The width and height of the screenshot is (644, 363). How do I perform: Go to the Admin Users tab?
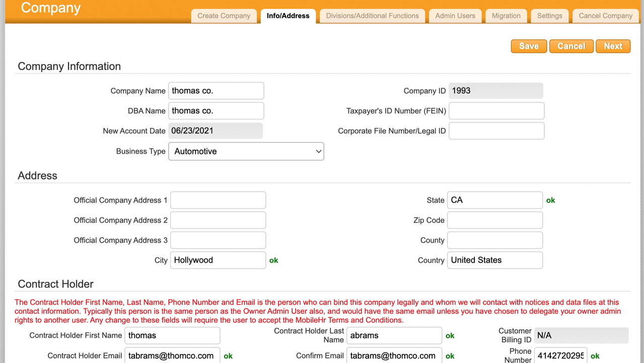(455, 16)
